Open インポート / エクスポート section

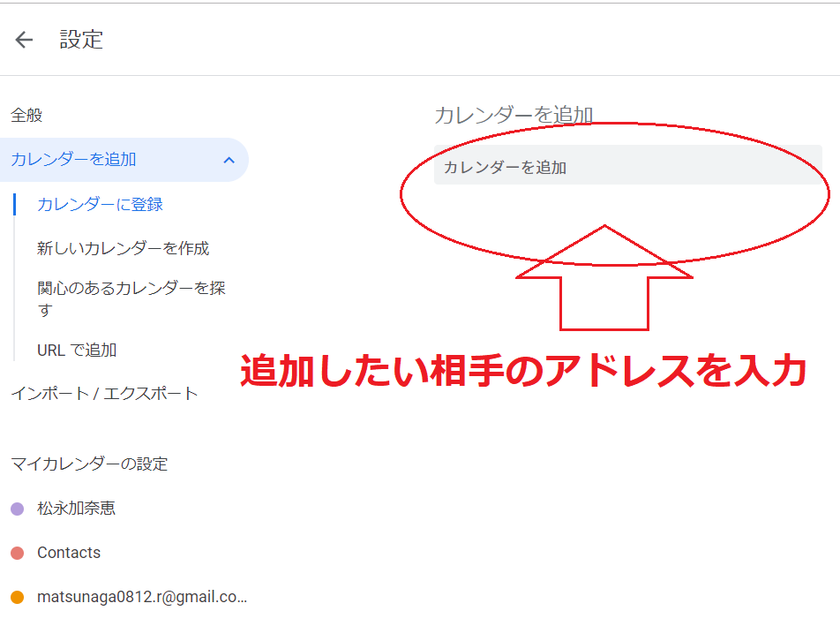pos(104,394)
